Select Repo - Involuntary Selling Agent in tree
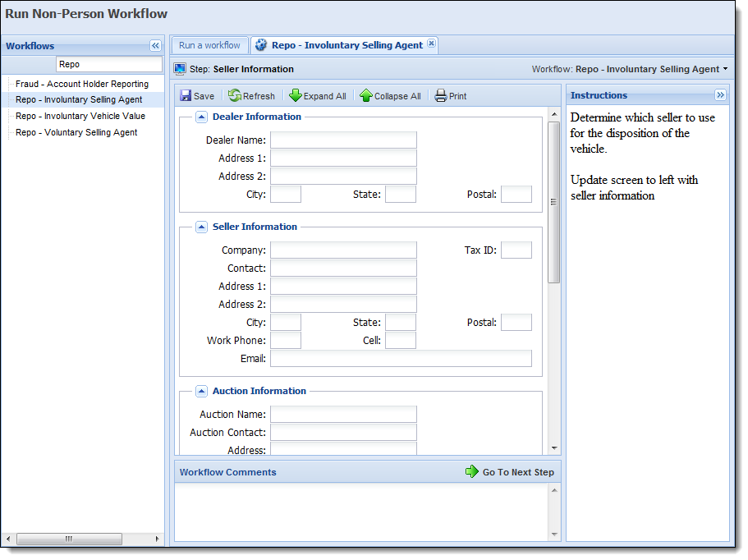 pos(79,99)
